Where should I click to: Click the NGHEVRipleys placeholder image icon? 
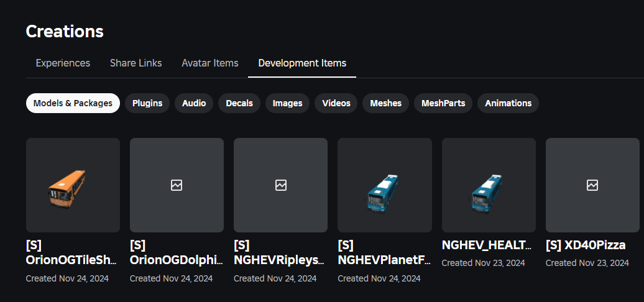coord(280,185)
